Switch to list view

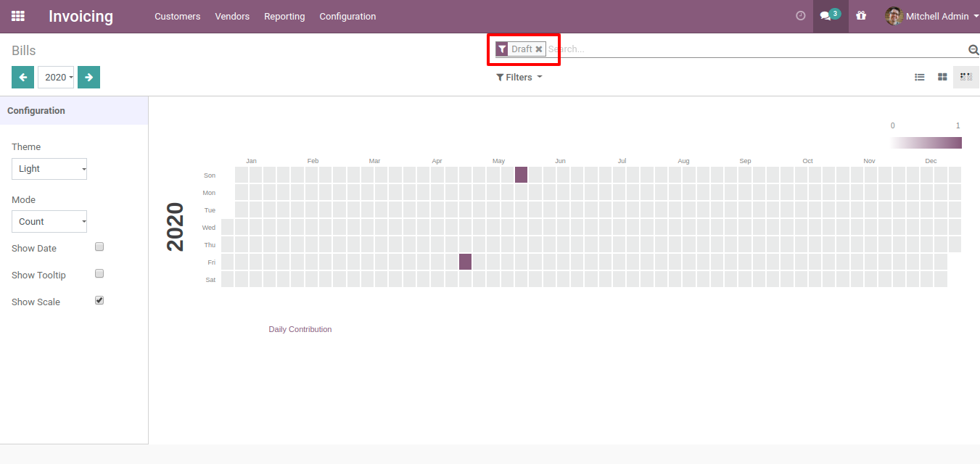tap(920, 77)
